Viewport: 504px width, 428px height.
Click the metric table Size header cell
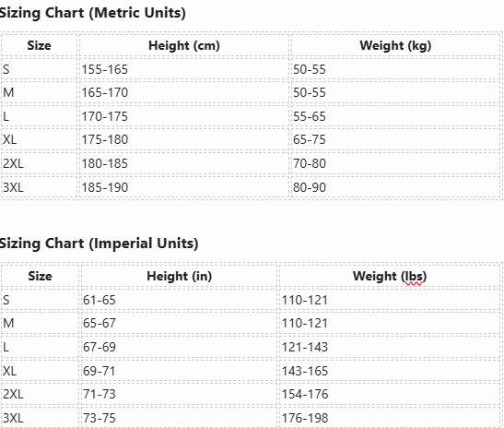[40, 45]
